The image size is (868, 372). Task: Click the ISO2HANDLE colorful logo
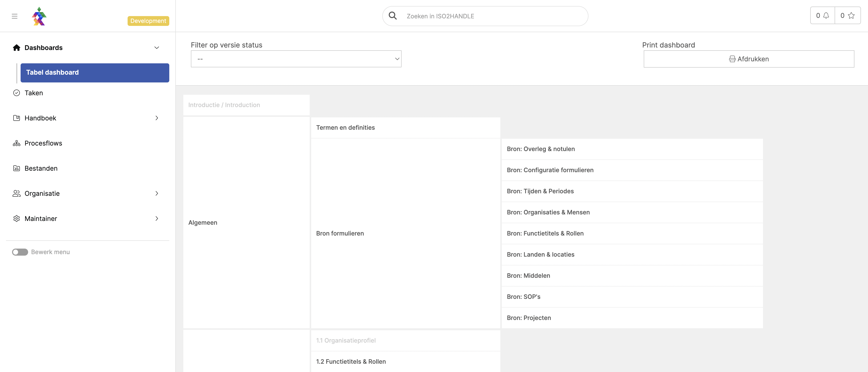point(39,16)
